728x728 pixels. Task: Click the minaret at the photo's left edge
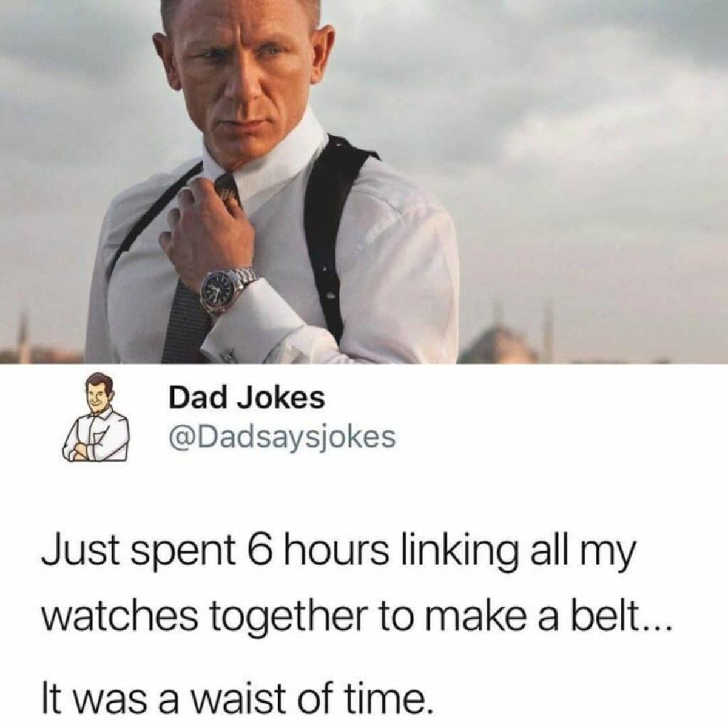[23, 335]
